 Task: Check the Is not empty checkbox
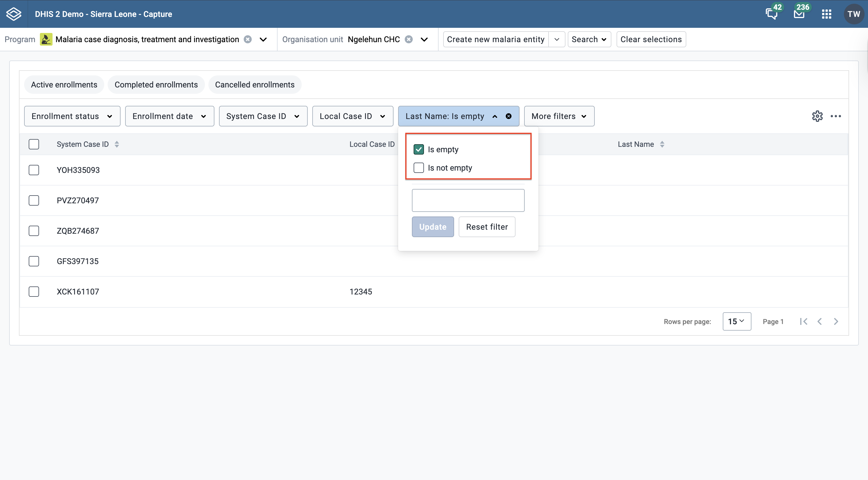(418, 168)
